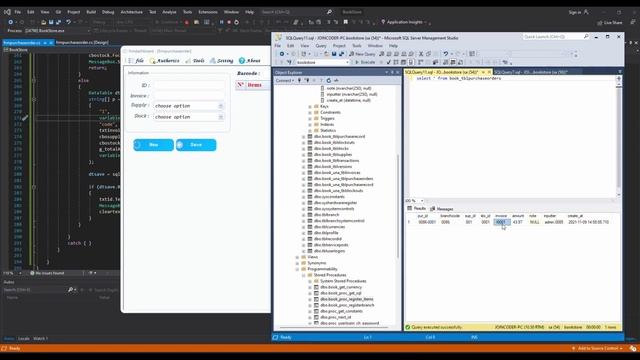This screenshot has height=360, width=640.
Task: Open the Build menu in Visual Studio
Action: 91,12
